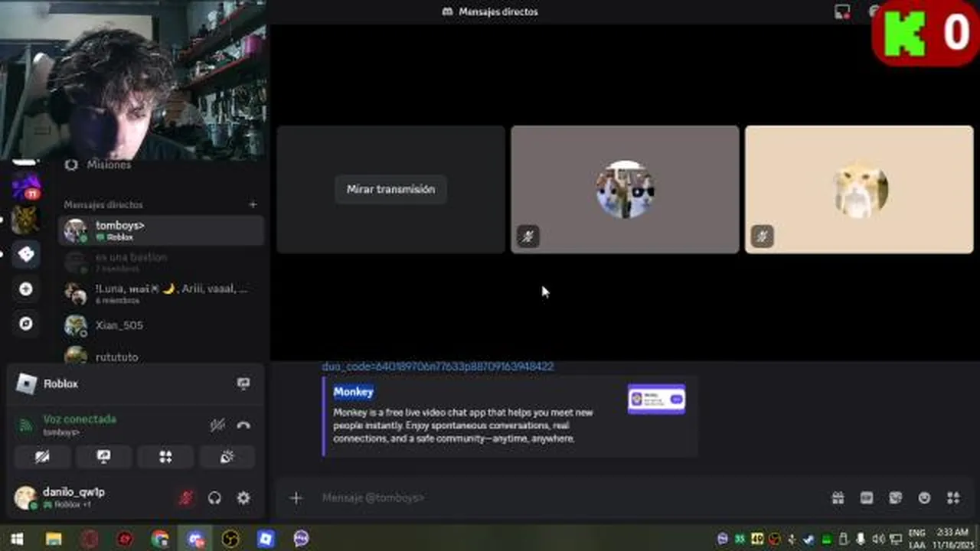Open the Misiones (Quests) section
The width and height of the screenshot is (980, 551).
(107, 165)
